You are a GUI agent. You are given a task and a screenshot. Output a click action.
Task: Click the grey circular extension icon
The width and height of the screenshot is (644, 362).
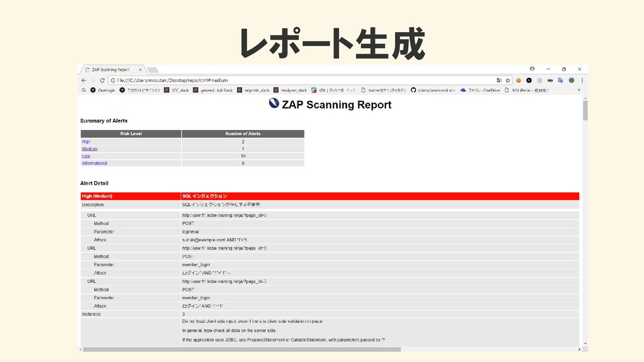(x=540, y=80)
